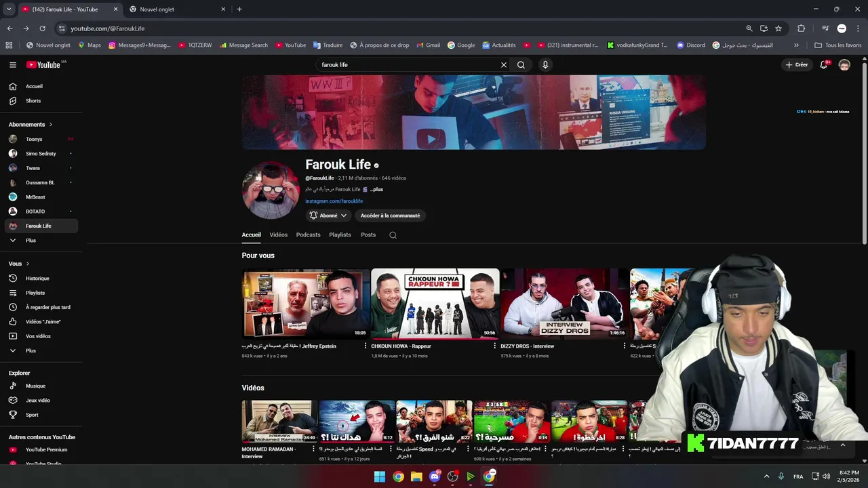868x488 pixels.
Task: Open the DIZZY DROS Interview thumbnail
Action: (x=564, y=304)
